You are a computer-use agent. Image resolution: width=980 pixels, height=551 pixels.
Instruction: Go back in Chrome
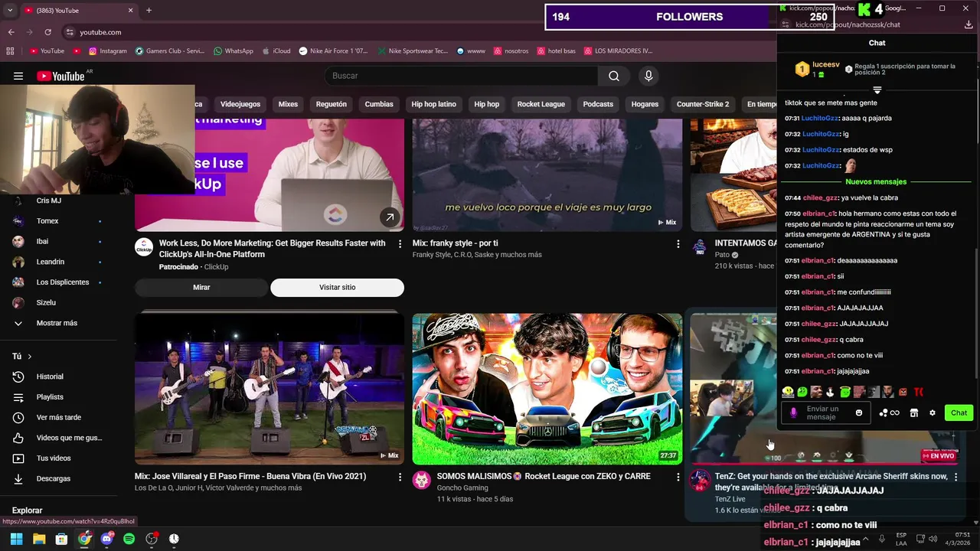point(11,32)
